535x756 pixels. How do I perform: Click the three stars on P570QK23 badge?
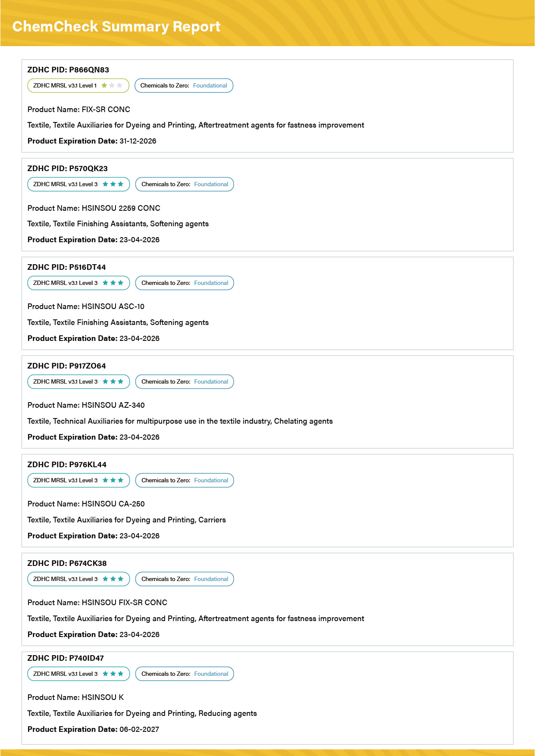(113, 184)
